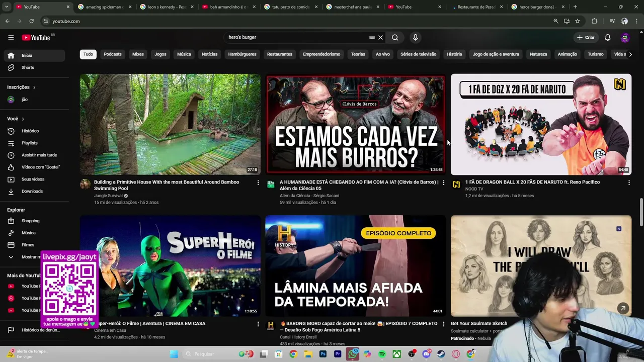Open the YouTube hamburger guide menu
Image resolution: width=644 pixels, height=362 pixels.
[x=11, y=37]
